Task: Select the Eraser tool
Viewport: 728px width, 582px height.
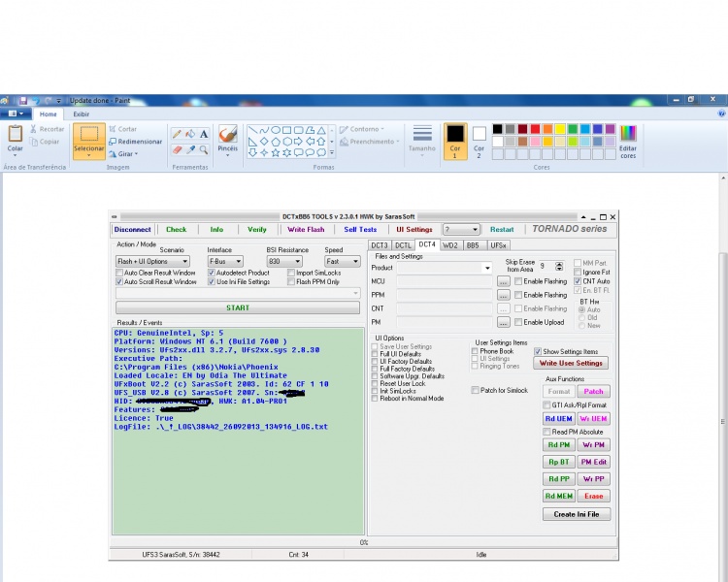Action: coord(177,149)
